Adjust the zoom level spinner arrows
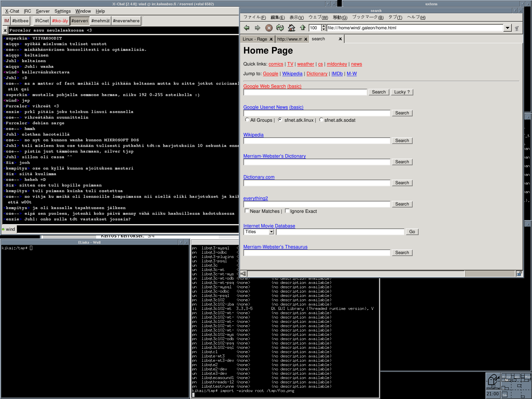The width and height of the screenshot is (532, 399). [324, 28]
